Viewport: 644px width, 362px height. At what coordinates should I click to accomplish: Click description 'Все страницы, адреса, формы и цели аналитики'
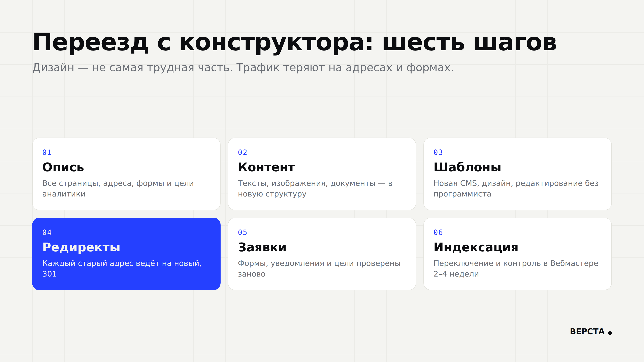[118, 188]
